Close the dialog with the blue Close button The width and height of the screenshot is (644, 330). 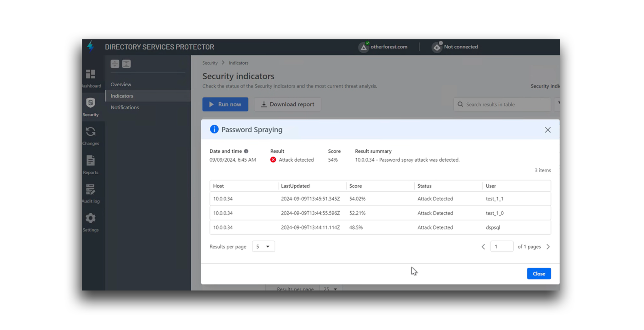click(x=539, y=273)
